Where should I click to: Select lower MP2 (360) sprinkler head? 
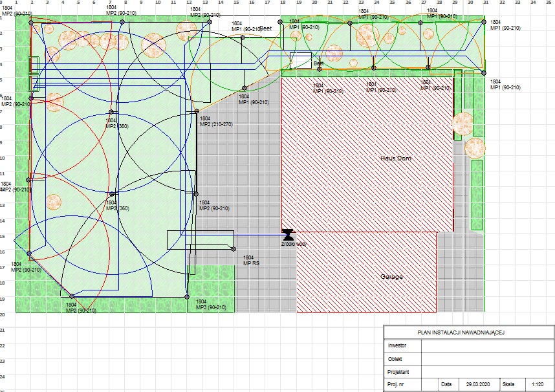coord(112,193)
